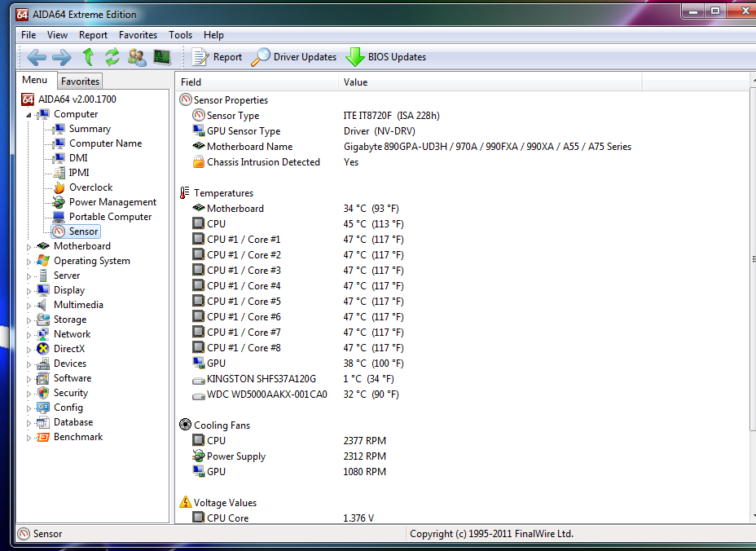The height and width of the screenshot is (551, 756).
Task: Expand the Display tree node
Action: [29, 291]
